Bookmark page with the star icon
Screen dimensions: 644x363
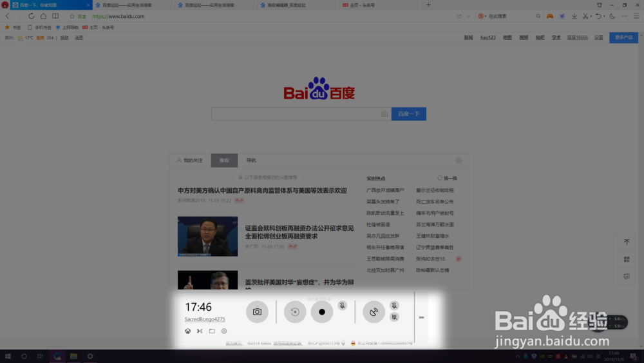(x=72, y=16)
